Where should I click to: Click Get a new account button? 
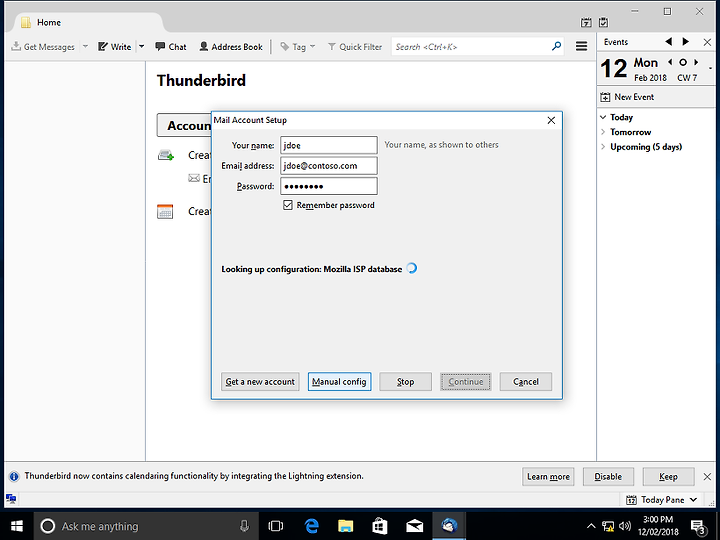point(260,382)
